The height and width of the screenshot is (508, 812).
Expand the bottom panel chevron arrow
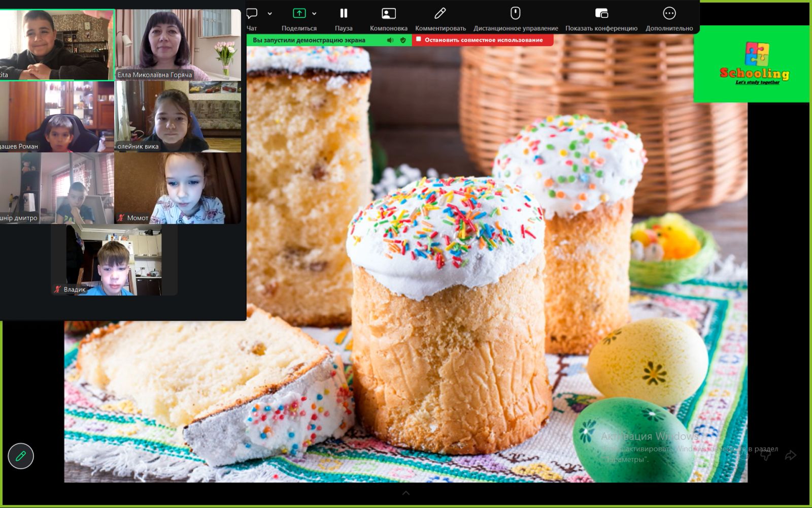coord(406,493)
